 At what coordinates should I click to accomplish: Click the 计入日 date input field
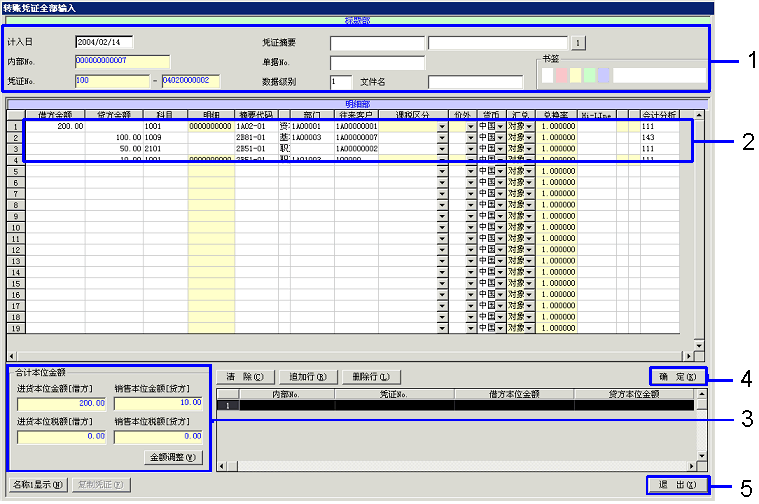pos(103,43)
